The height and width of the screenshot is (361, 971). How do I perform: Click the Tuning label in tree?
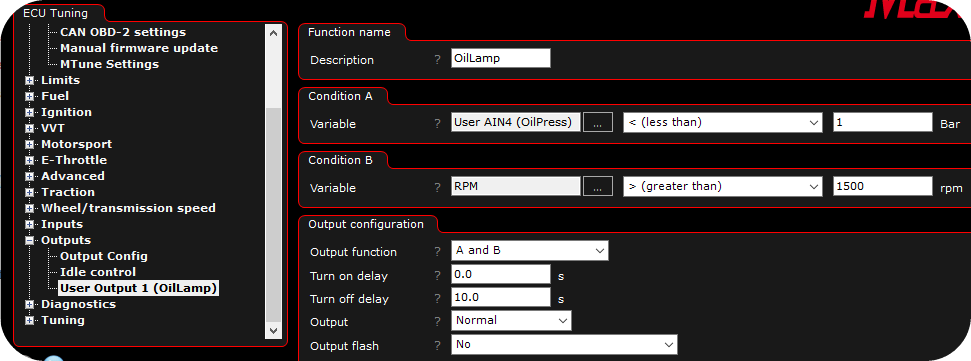coord(63,320)
